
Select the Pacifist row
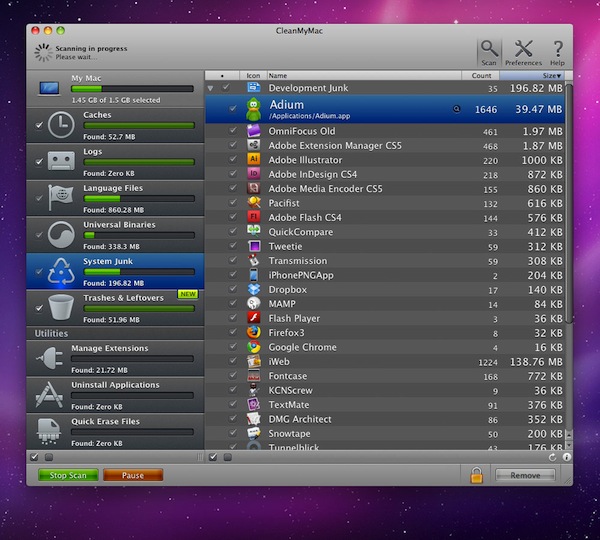[x=385, y=203]
